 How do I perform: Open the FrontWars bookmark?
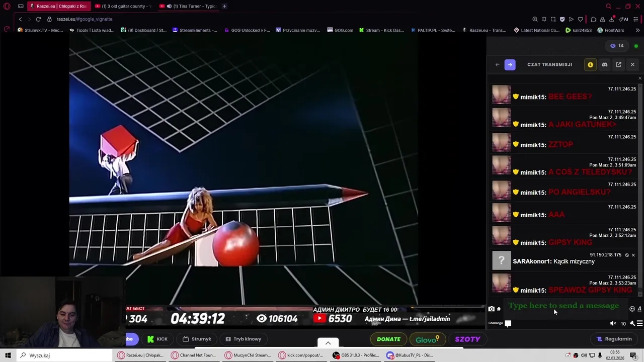point(610,30)
